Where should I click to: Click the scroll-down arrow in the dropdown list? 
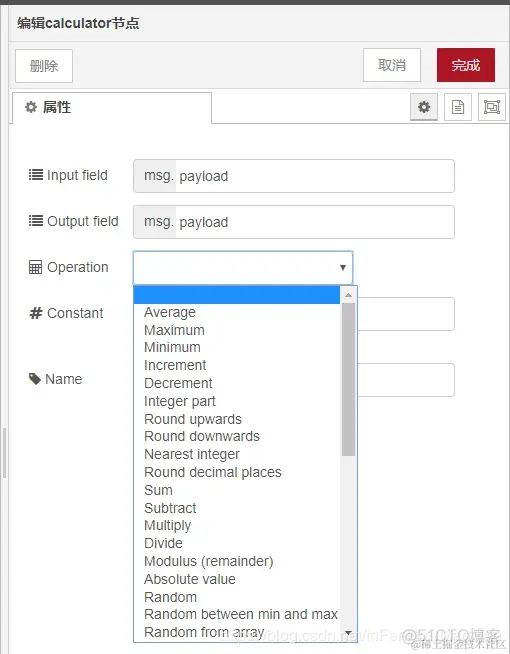coord(348,633)
